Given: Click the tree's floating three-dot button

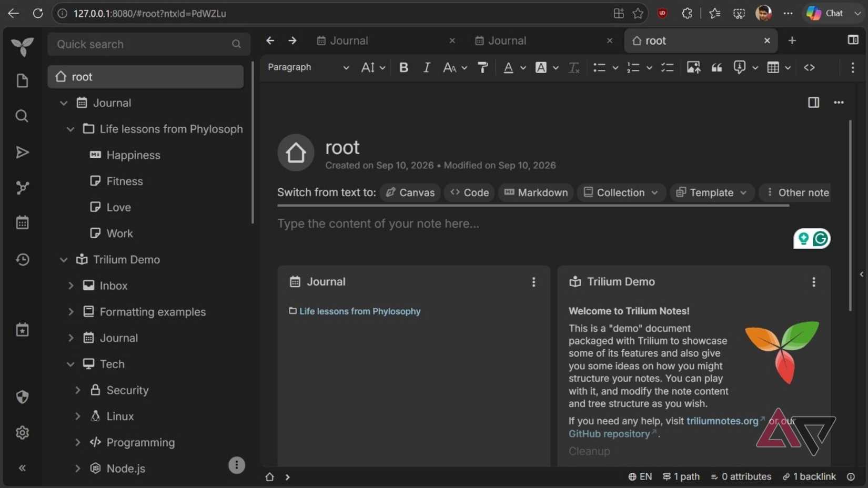Looking at the screenshot, I should pyautogui.click(x=237, y=465).
